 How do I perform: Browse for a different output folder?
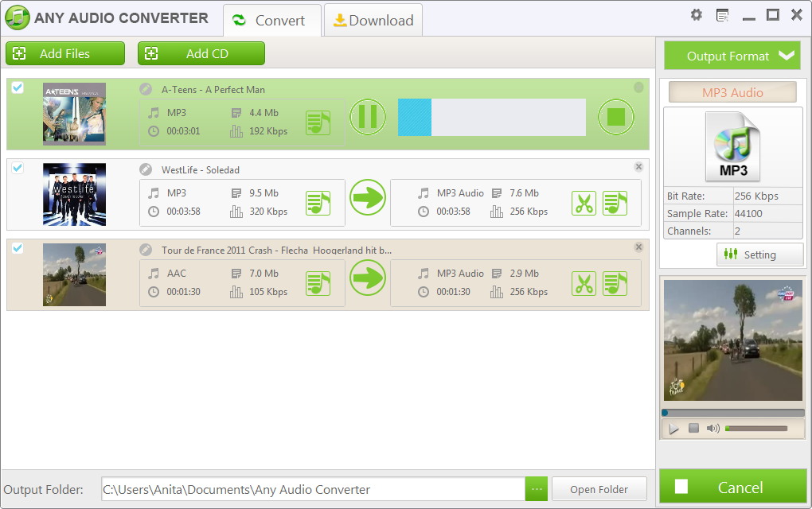536,488
